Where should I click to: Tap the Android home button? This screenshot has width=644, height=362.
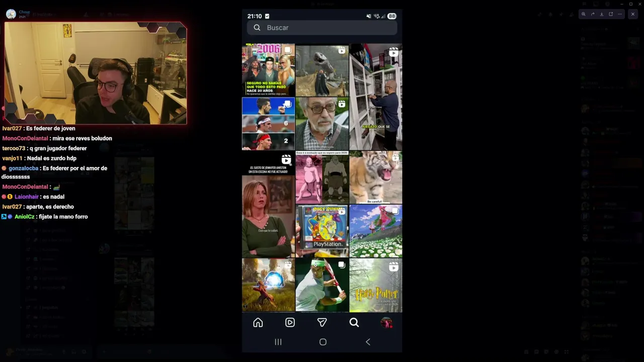click(323, 342)
